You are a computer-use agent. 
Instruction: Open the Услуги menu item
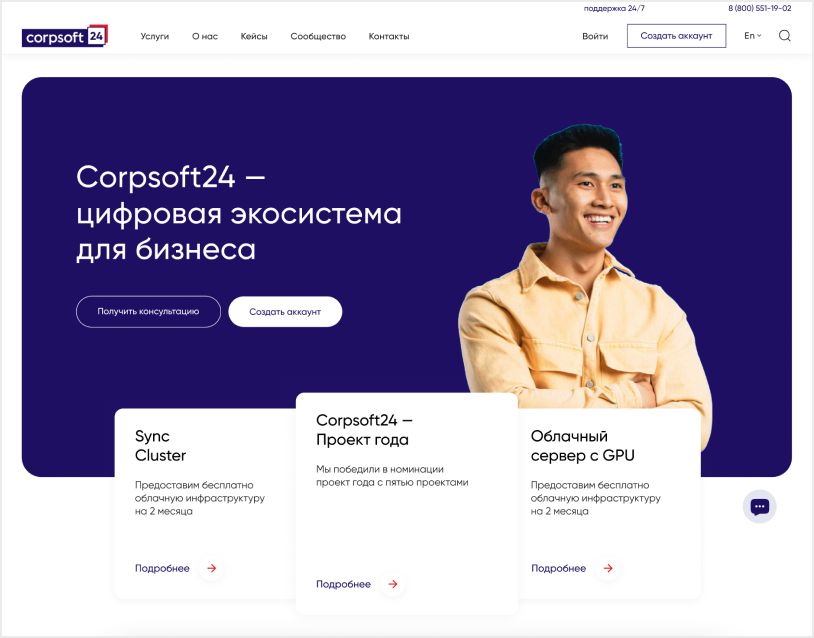[x=155, y=36]
